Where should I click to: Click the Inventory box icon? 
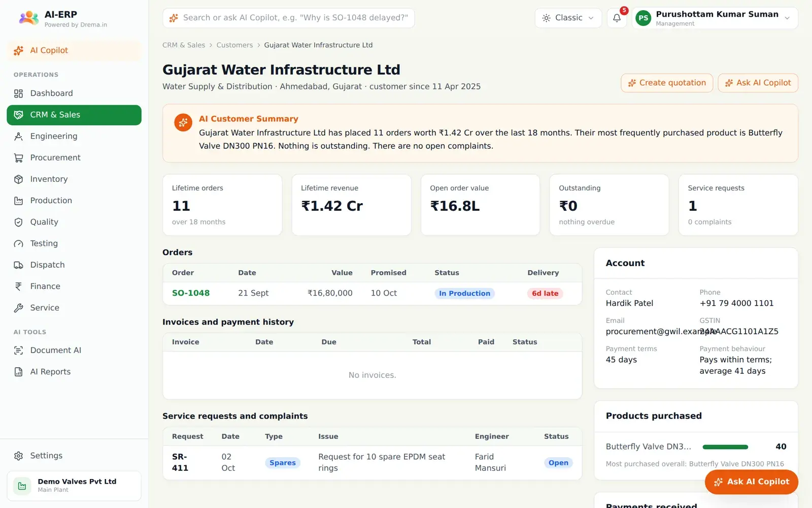tap(19, 179)
